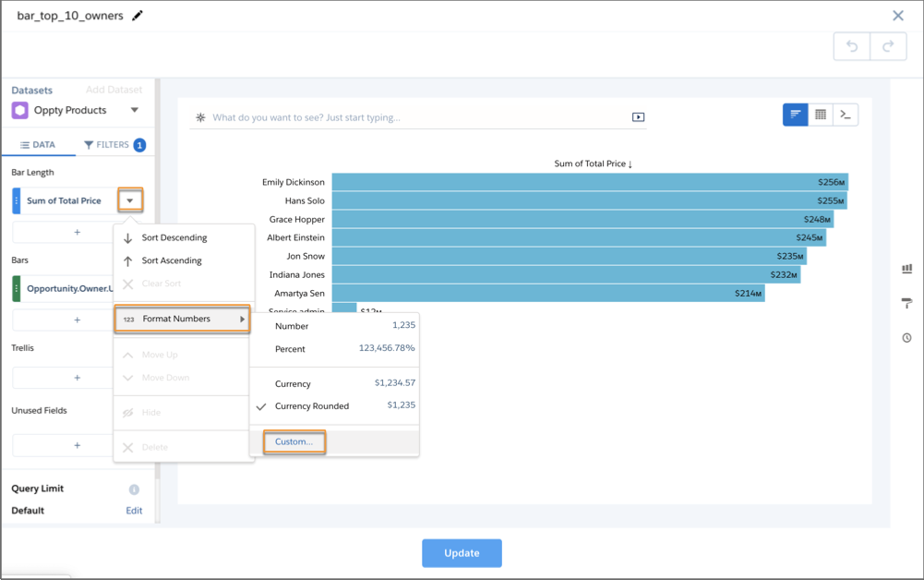
Task: Click the Sum of Total Price column header
Action: (593, 163)
